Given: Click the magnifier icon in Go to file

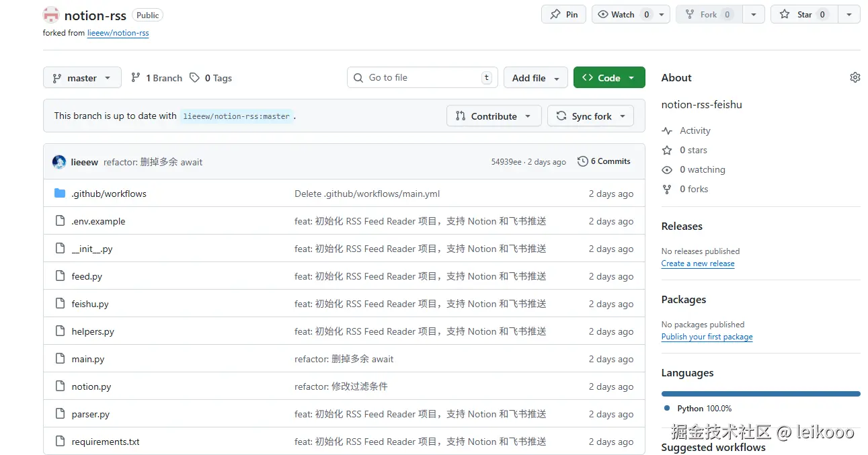Looking at the screenshot, I should pyautogui.click(x=358, y=78).
